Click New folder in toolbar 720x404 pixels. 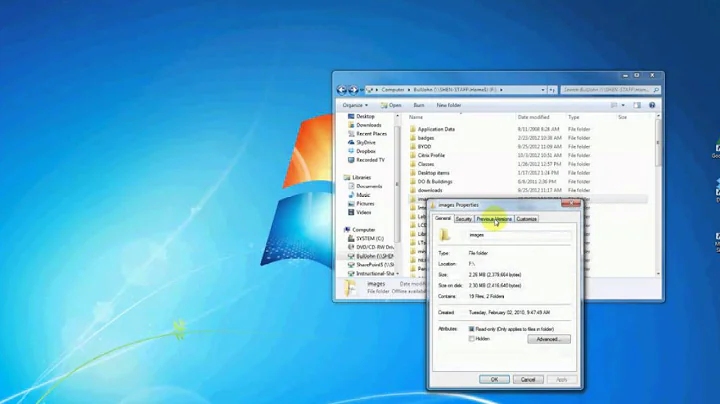449,105
